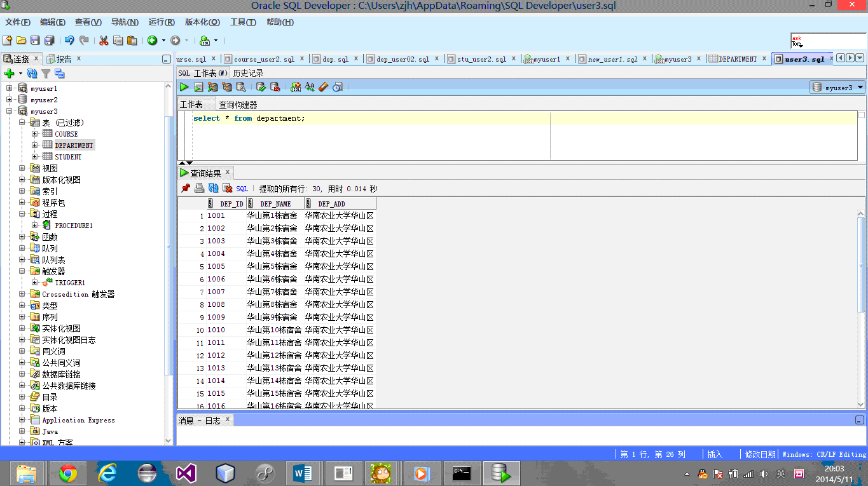This screenshot has height=486, width=868.
Task: Open the 帮助(H) menu
Action: click(280, 22)
